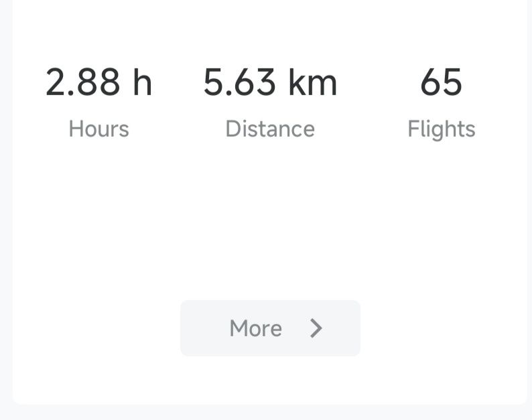Tap the 2.88 number in Hours stat
The width and height of the screenshot is (532, 420).
coord(83,82)
